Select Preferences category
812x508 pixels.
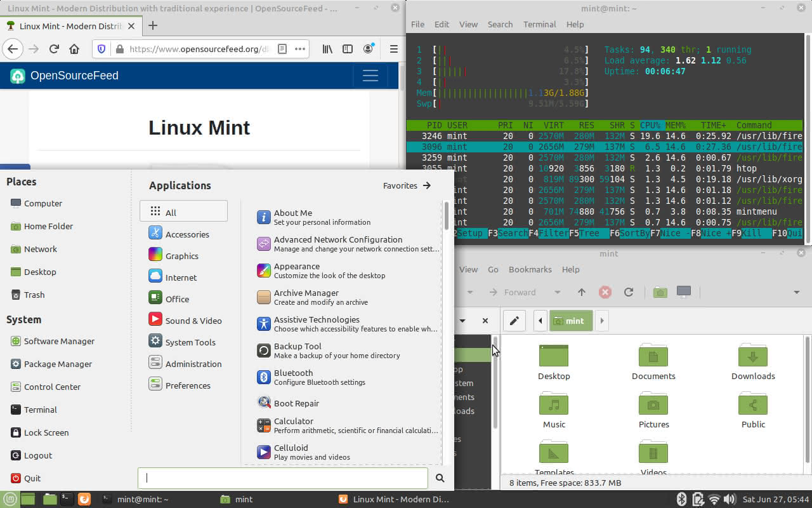point(183,385)
